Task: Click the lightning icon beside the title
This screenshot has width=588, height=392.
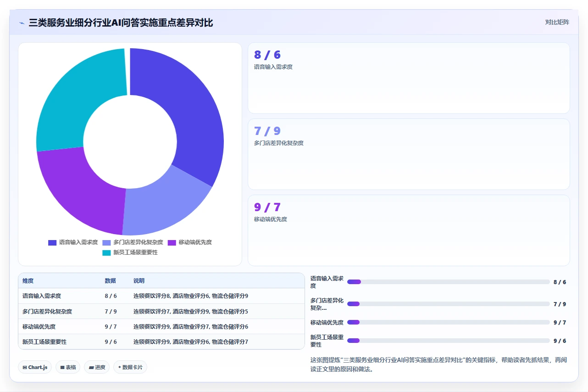Action: 22,23
